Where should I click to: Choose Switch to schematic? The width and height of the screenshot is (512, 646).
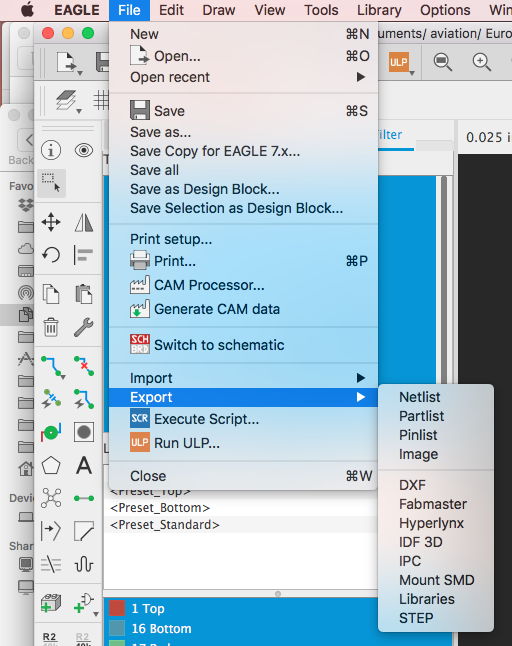(x=243, y=345)
